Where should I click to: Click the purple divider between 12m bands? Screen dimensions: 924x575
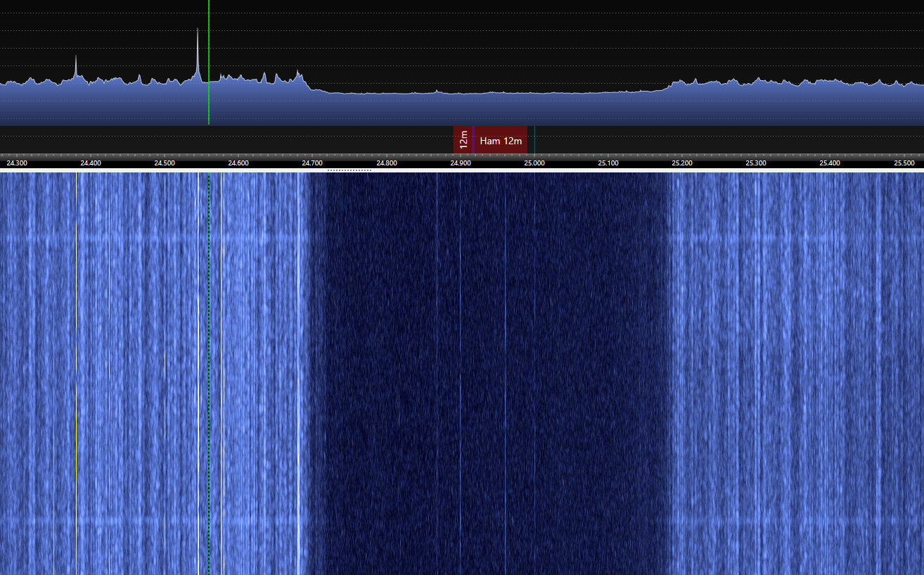(x=474, y=140)
